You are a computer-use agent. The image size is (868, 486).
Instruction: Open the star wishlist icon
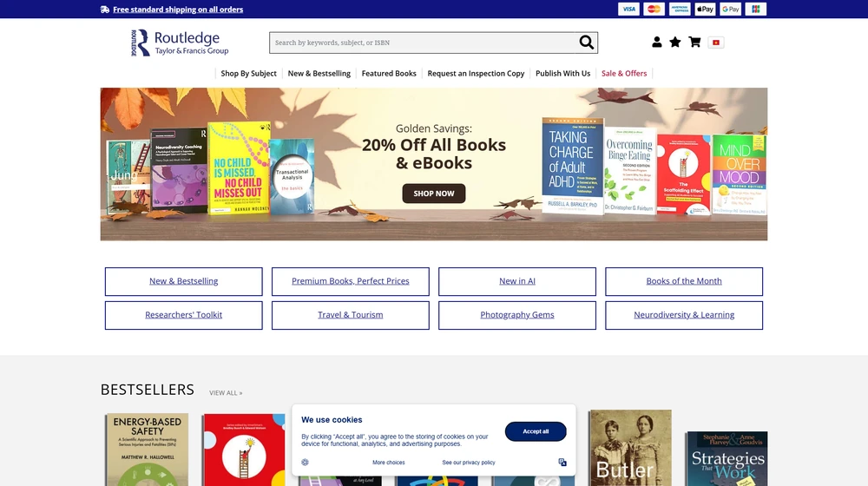(674, 42)
